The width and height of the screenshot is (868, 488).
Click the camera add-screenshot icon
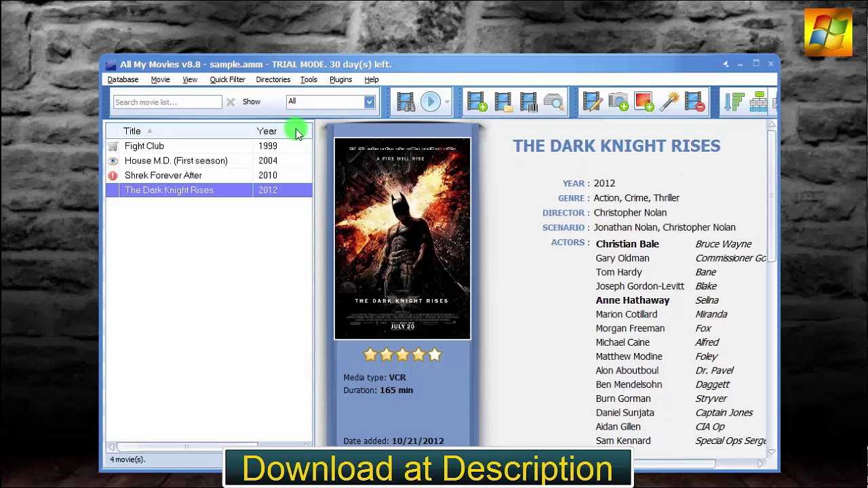pos(618,102)
